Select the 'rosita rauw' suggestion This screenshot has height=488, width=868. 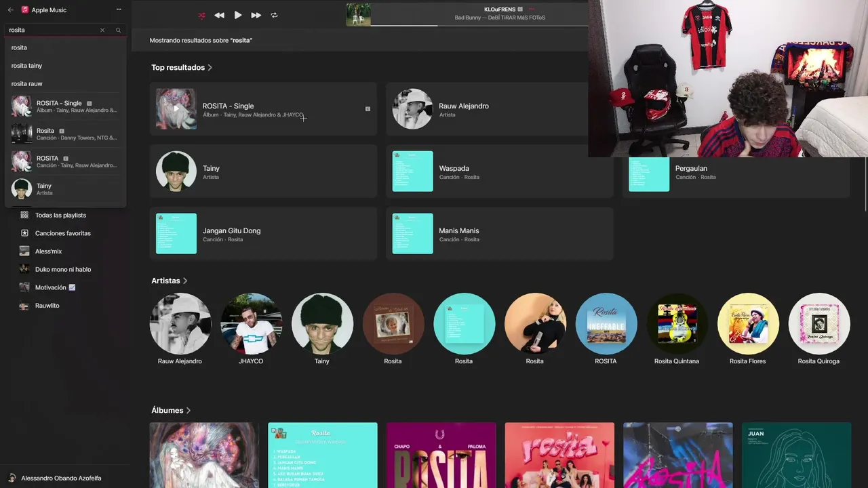coord(65,83)
